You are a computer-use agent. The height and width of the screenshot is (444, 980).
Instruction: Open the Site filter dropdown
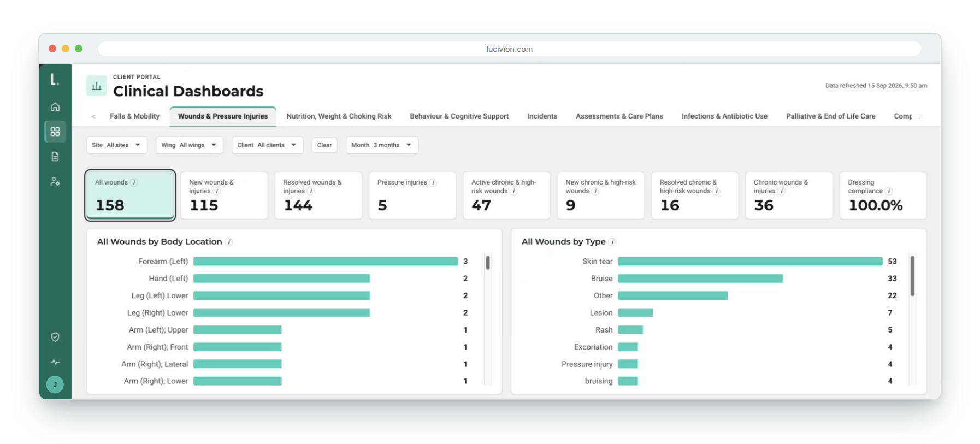click(116, 145)
